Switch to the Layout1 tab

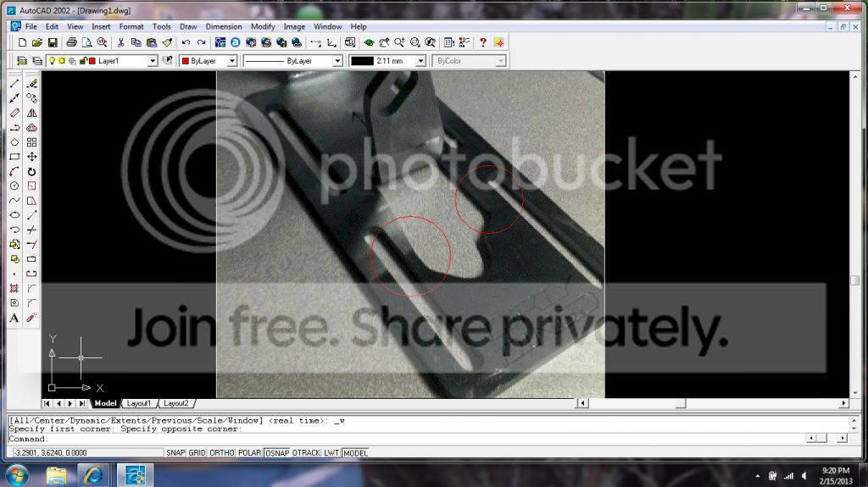[x=138, y=403]
